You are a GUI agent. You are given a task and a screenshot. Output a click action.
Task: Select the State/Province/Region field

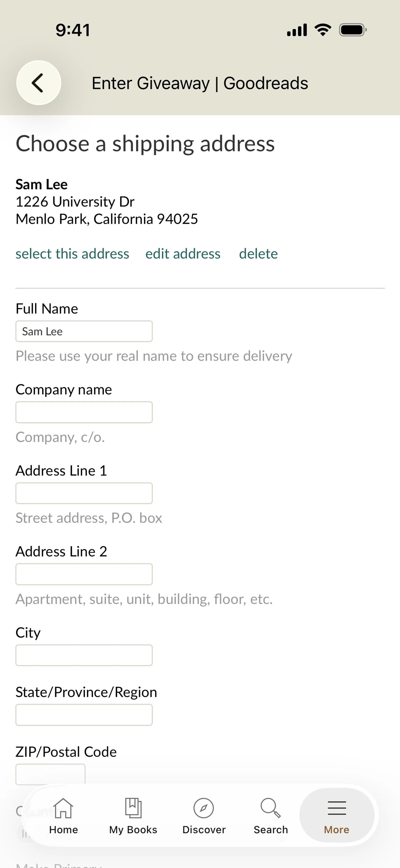tap(84, 715)
